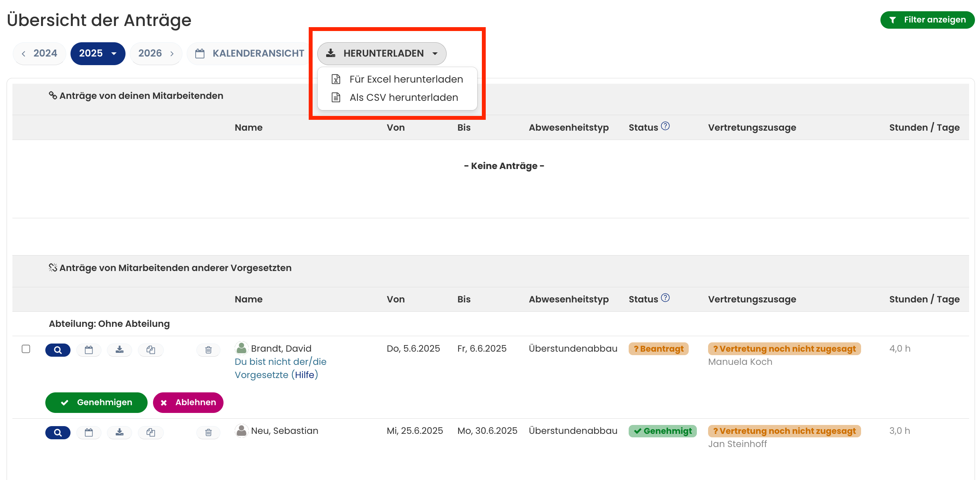Image resolution: width=980 pixels, height=480 pixels.
Task: Open calendar icon for David Brandt's request
Action: pyautogui.click(x=89, y=350)
